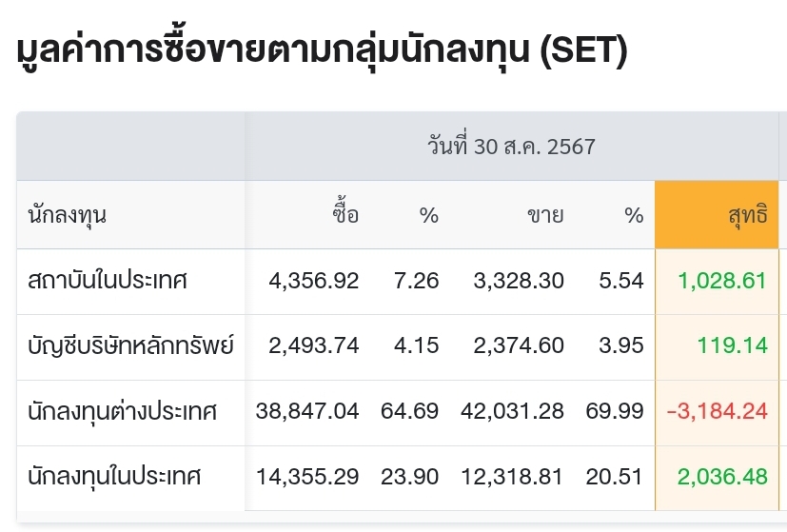This screenshot has height=532, width=787.
Task: Click the page title มูลค่าการซื้อขายตามกลุ่มนักลงทุน (SET)
Action: click(x=323, y=49)
